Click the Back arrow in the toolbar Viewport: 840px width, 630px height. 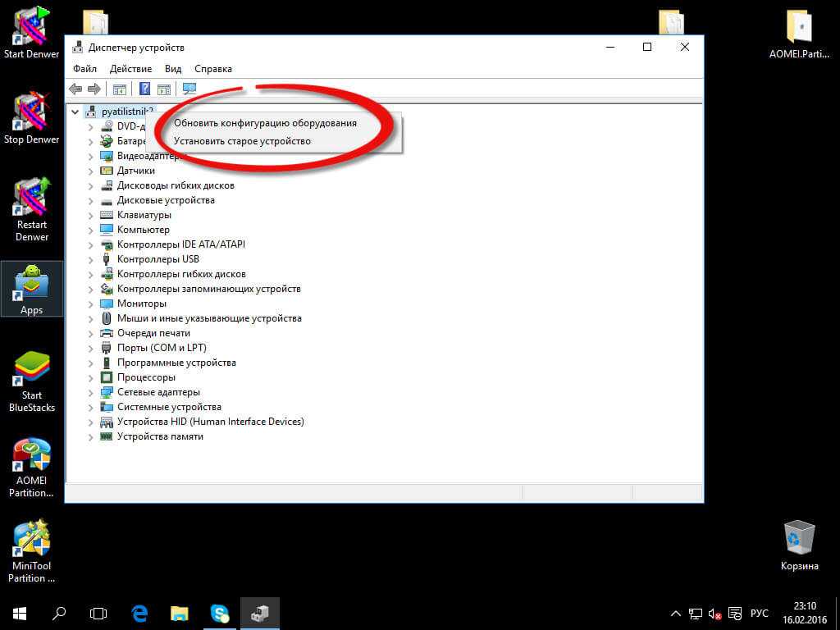click(x=75, y=89)
